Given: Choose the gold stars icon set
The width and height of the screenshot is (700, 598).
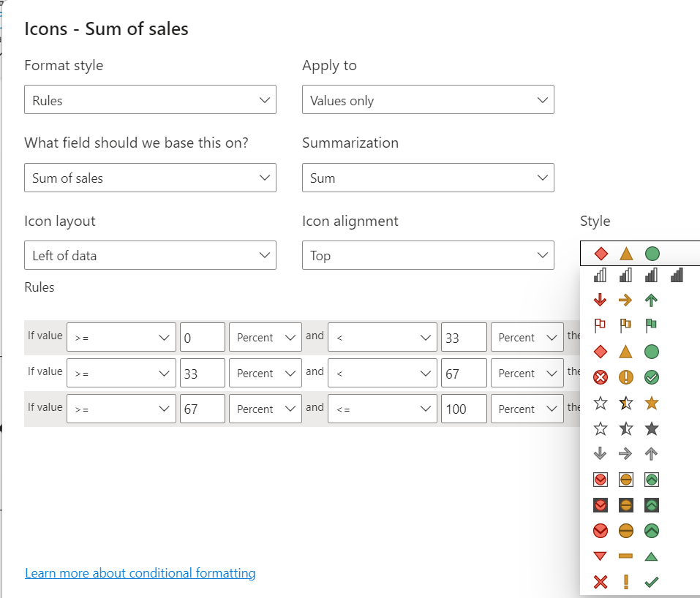Looking at the screenshot, I should [x=626, y=403].
